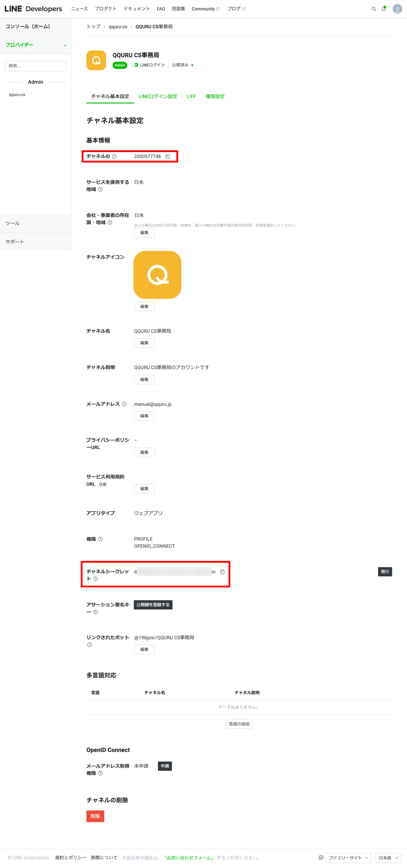Copy the channel secret value
The image size is (407, 868).
[222, 572]
